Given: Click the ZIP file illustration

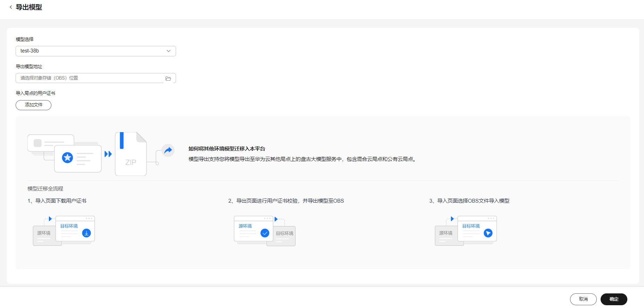Looking at the screenshot, I should point(131,154).
